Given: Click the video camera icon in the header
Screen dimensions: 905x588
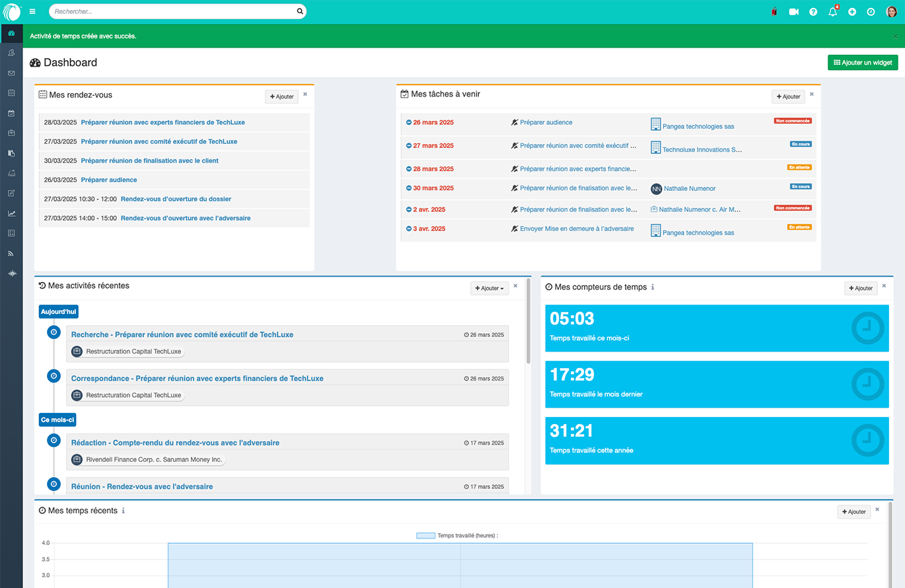Looking at the screenshot, I should [x=793, y=12].
